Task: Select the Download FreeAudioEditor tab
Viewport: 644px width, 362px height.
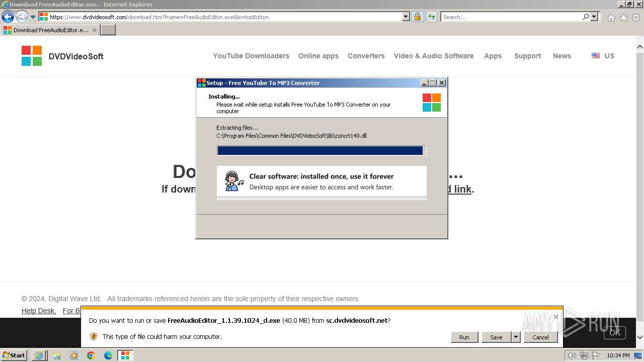Action: click(50, 30)
